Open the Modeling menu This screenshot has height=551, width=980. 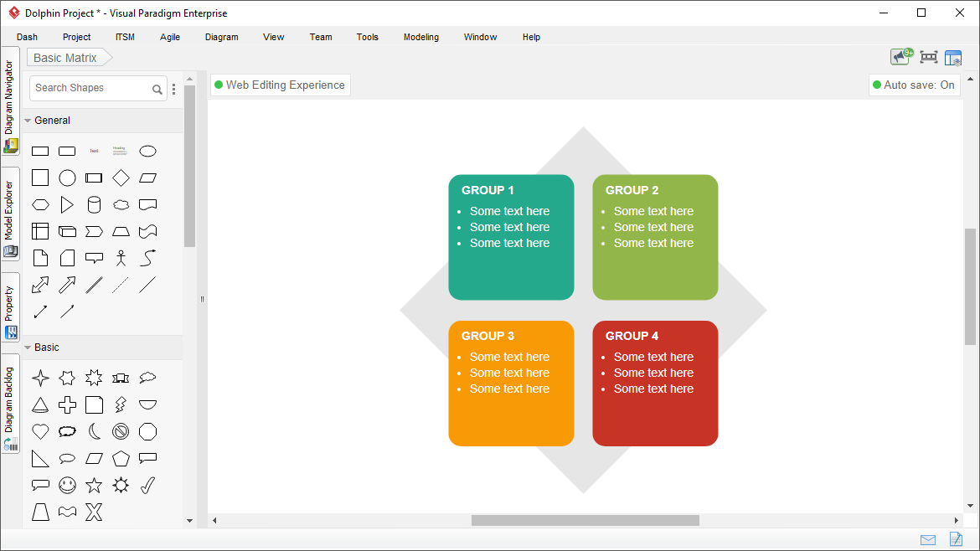point(421,37)
